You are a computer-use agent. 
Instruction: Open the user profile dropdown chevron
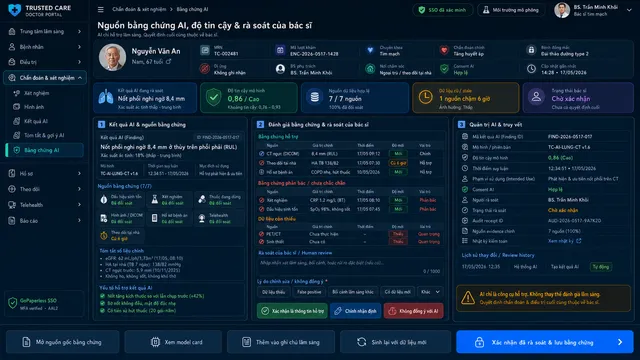(x=629, y=10)
